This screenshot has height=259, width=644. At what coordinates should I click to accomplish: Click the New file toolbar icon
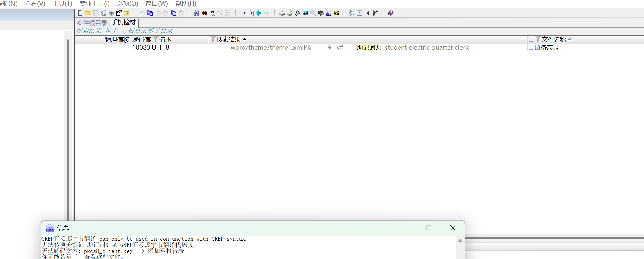click(x=80, y=13)
